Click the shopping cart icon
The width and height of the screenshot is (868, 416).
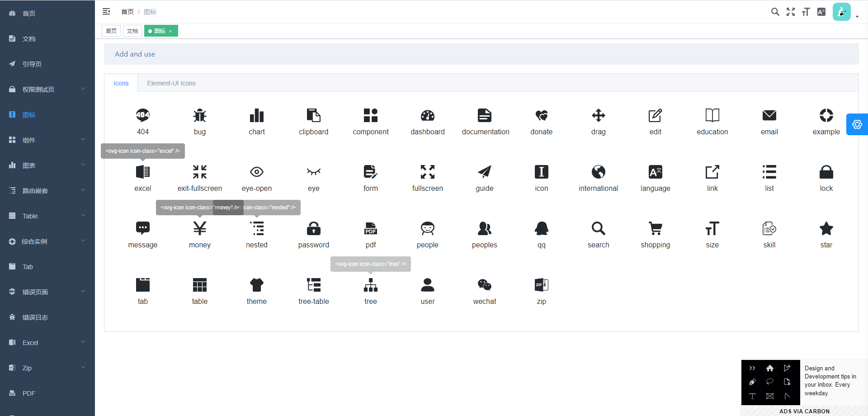coord(656,228)
